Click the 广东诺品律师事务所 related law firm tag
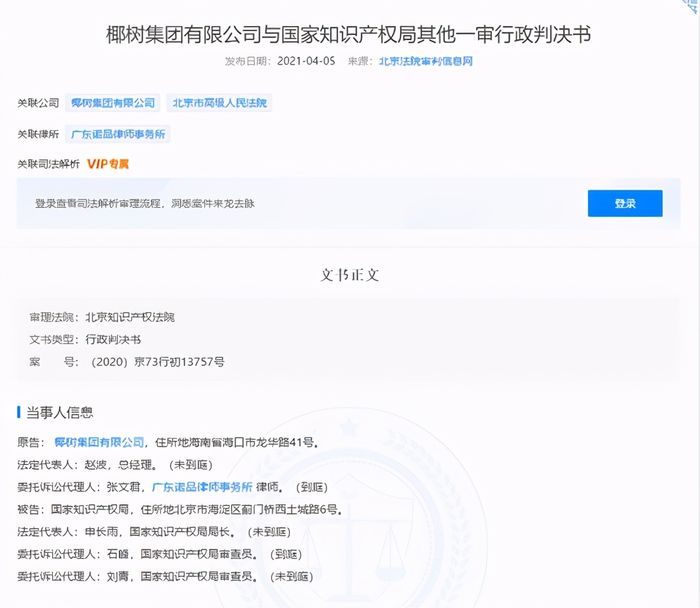Image resolution: width=700 pixels, height=608 pixels. (118, 134)
